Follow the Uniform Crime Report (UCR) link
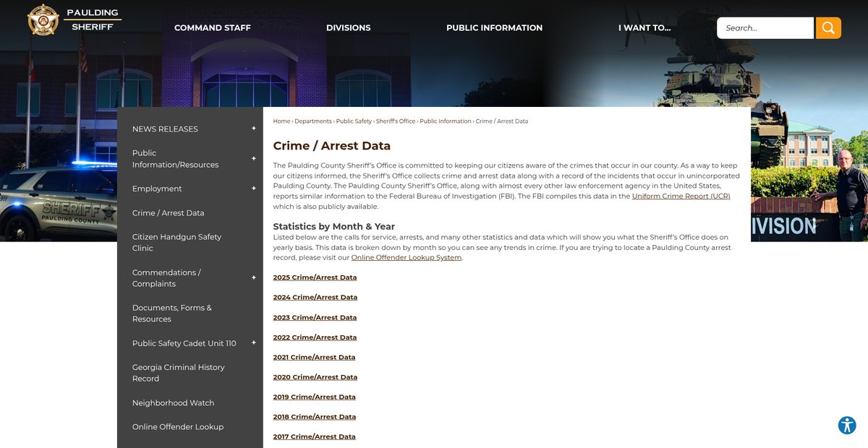 pyautogui.click(x=681, y=197)
